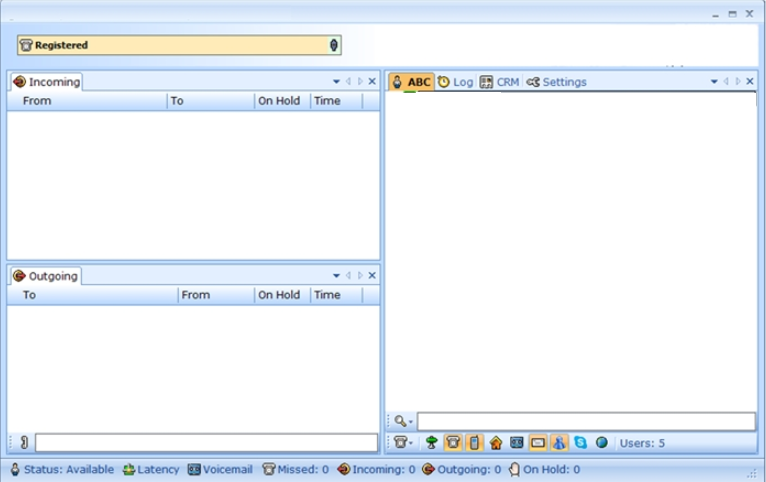This screenshot has width=766, height=482.
Task: Click the Status: Available indicator
Action: 62,469
